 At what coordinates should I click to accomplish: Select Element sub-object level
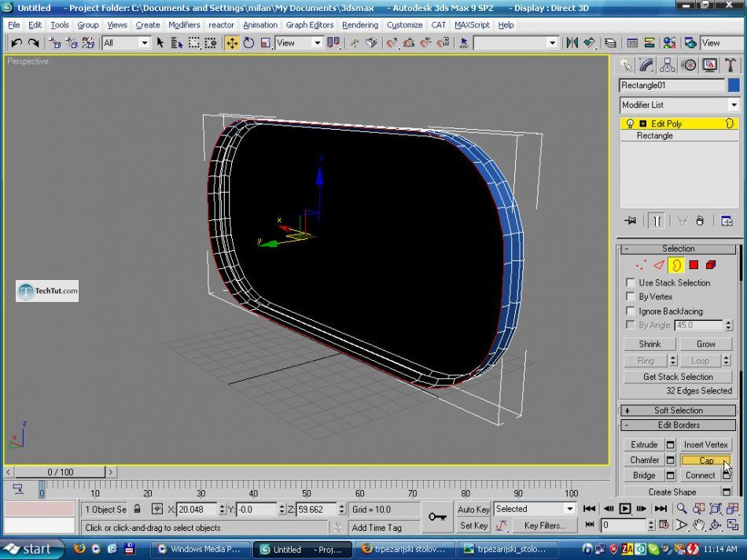point(711,265)
